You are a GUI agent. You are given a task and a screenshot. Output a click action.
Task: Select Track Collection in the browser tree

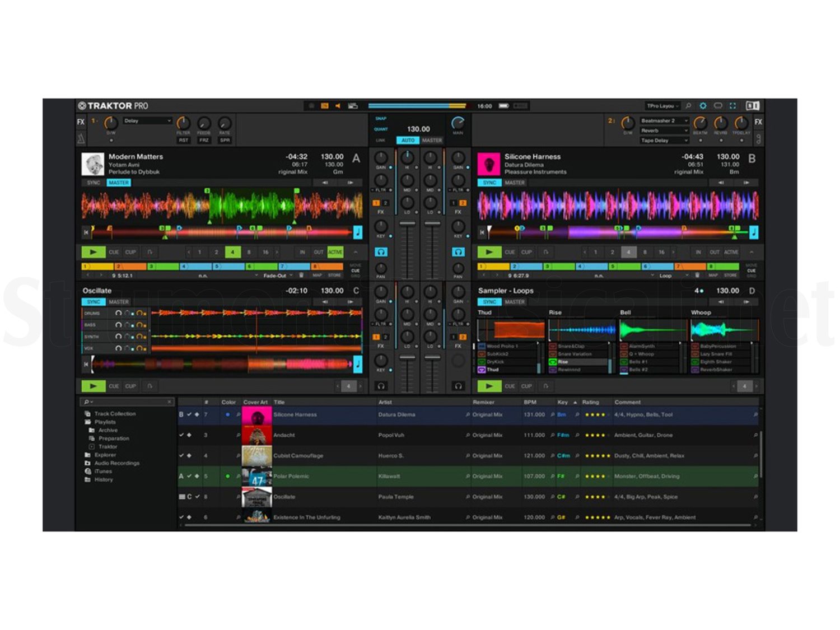115,414
